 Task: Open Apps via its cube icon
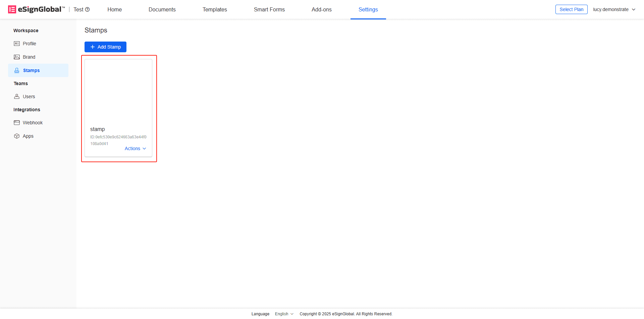pos(17,136)
